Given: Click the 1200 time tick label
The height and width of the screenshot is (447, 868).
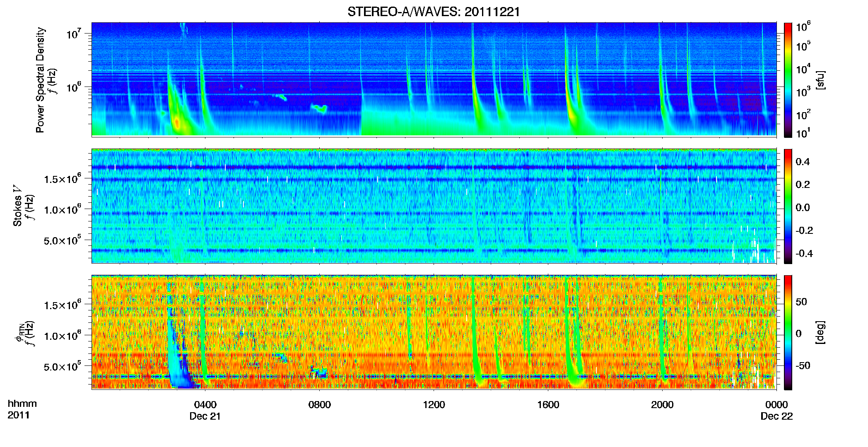Looking at the screenshot, I should point(434,405).
